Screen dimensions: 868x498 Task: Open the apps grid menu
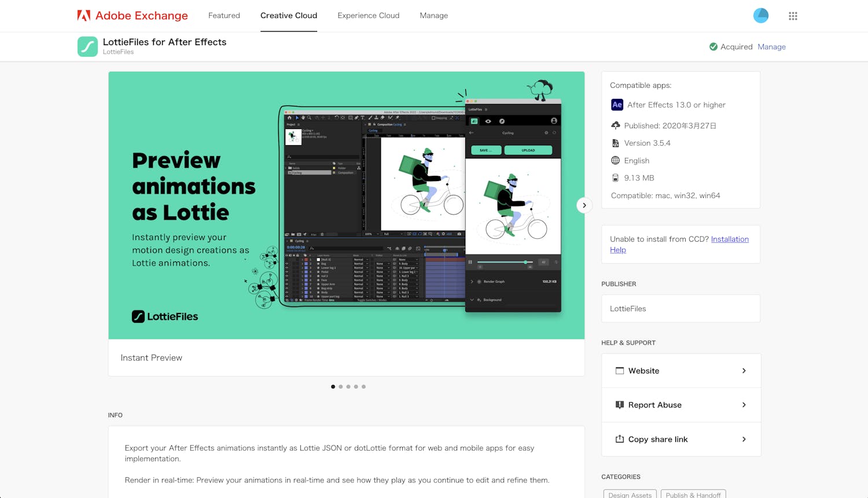(793, 16)
